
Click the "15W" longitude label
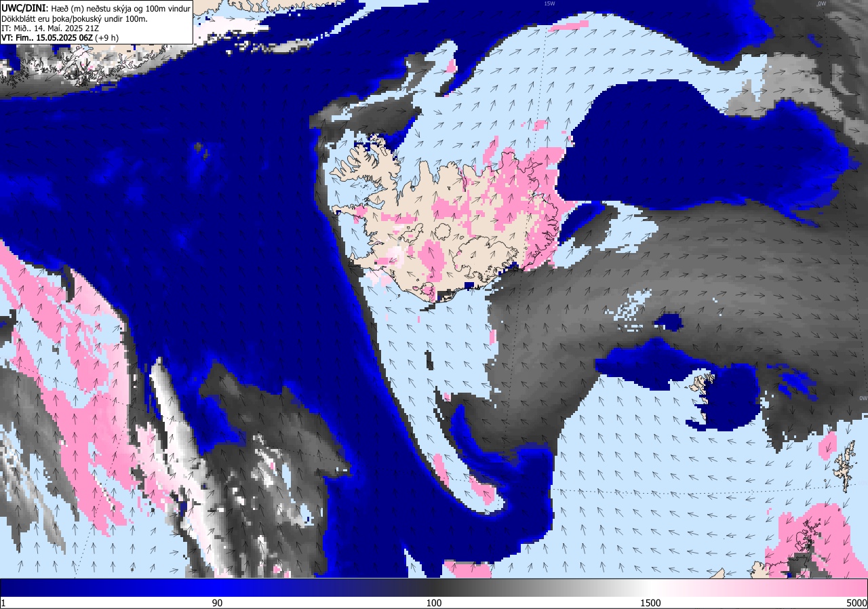point(549,3)
